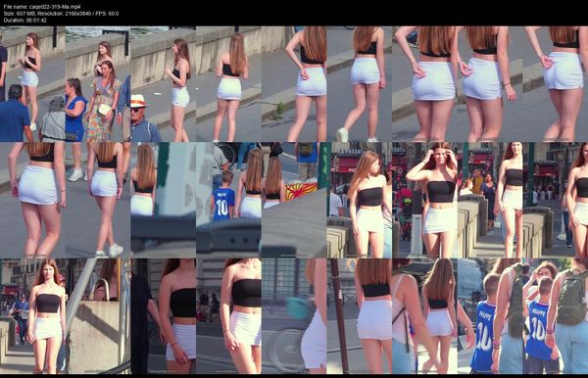
Task: Open thumbnail with boy's blue 10 jersey facing camera
Action: tap(228, 200)
